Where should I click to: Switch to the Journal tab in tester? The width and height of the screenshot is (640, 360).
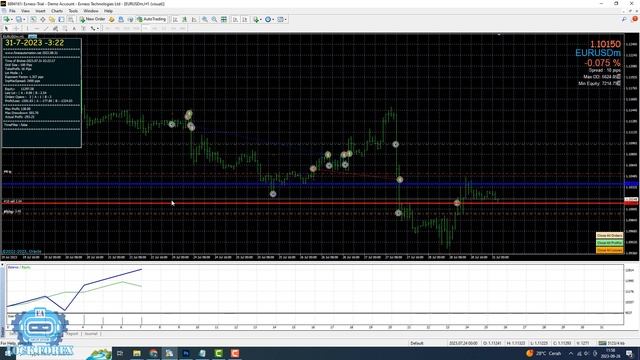tap(91, 334)
